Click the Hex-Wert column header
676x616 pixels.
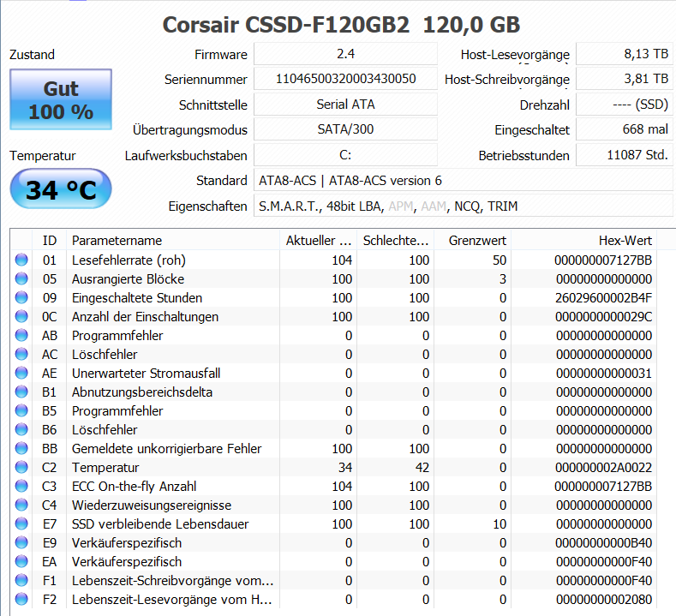coord(584,240)
